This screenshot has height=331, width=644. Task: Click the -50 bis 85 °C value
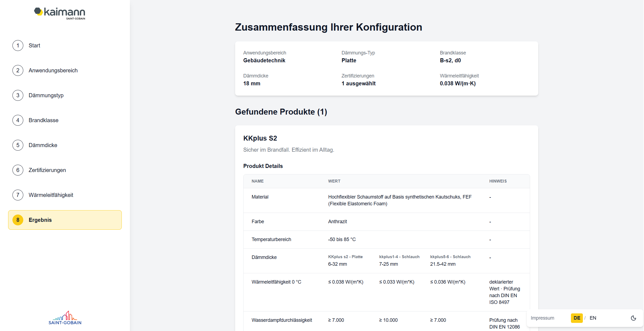click(x=342, y=239)
